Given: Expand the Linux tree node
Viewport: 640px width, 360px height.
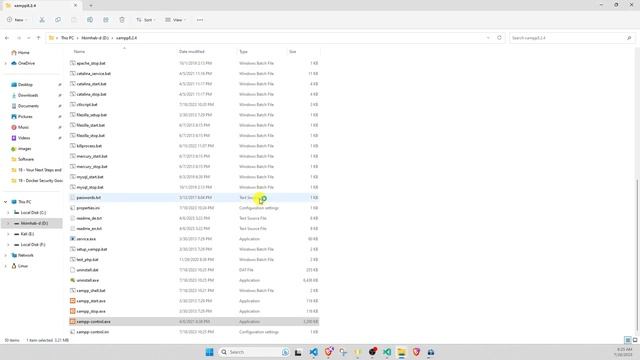Looking at the screenshot, I should 6,266.
